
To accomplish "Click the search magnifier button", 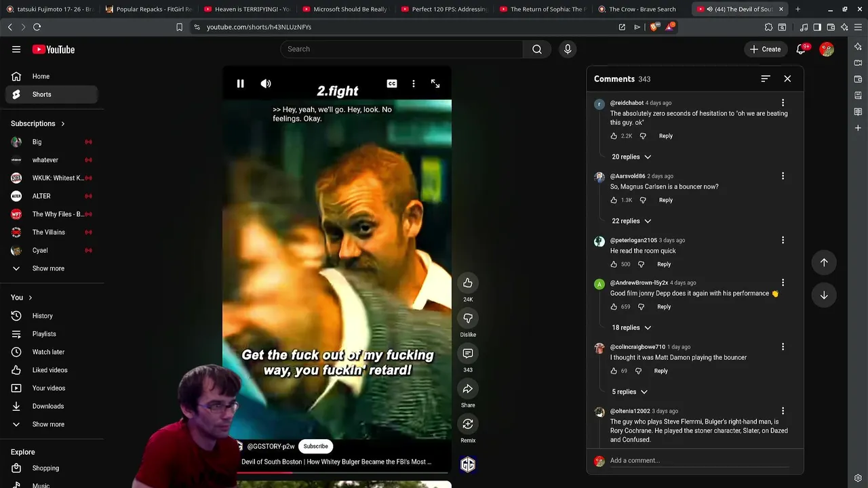I will point(537,49).
